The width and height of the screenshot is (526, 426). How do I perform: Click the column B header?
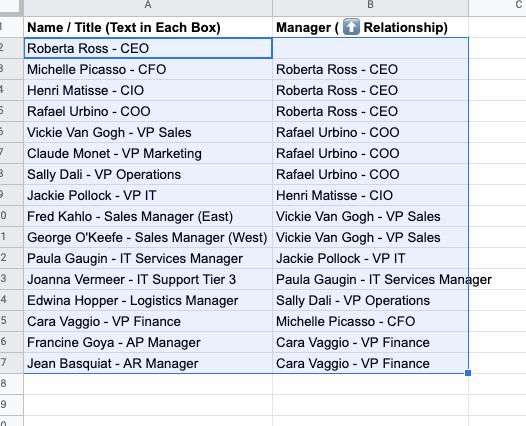(x=370, y=5)
